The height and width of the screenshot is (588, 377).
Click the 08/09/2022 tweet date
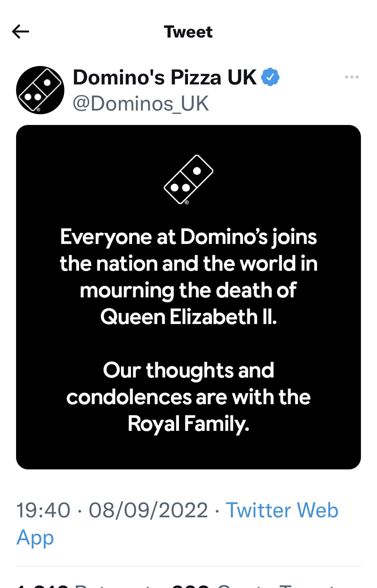[x=148, y=510]
